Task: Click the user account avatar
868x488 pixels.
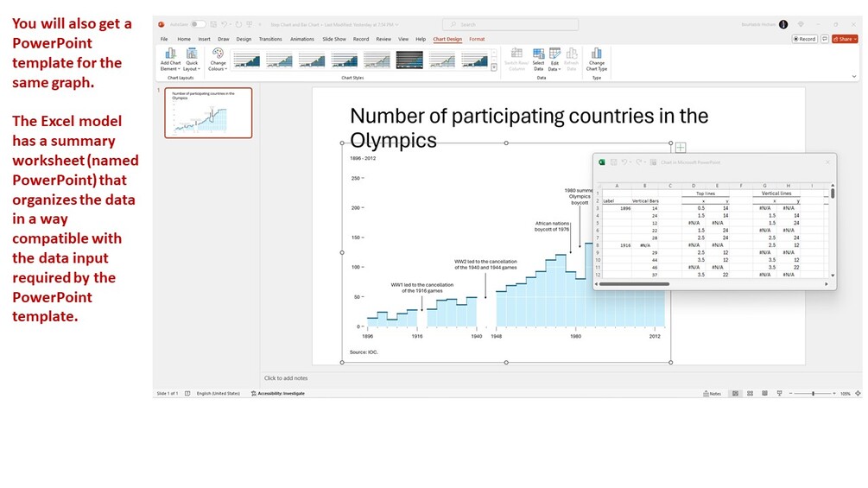Action: coord(783,24)
